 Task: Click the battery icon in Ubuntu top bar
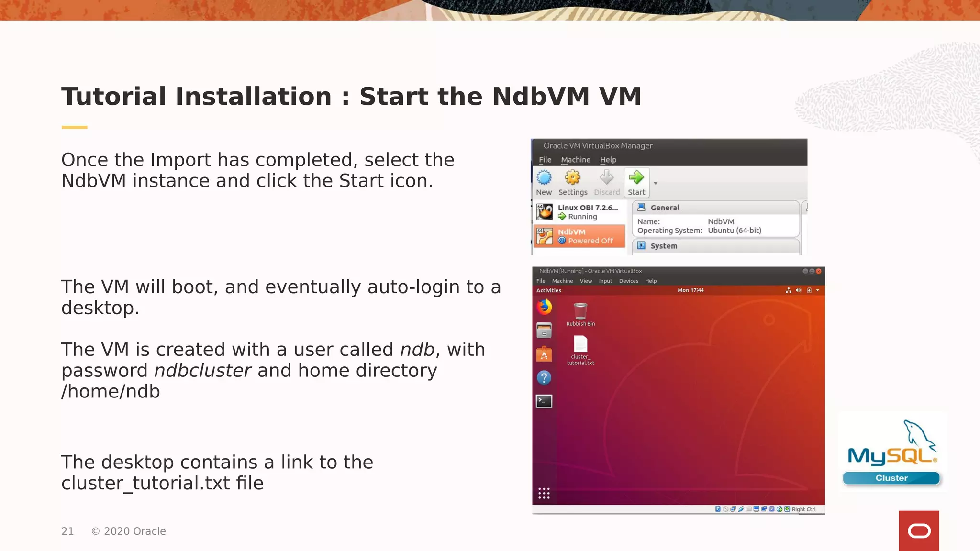[x=809, y=290]
